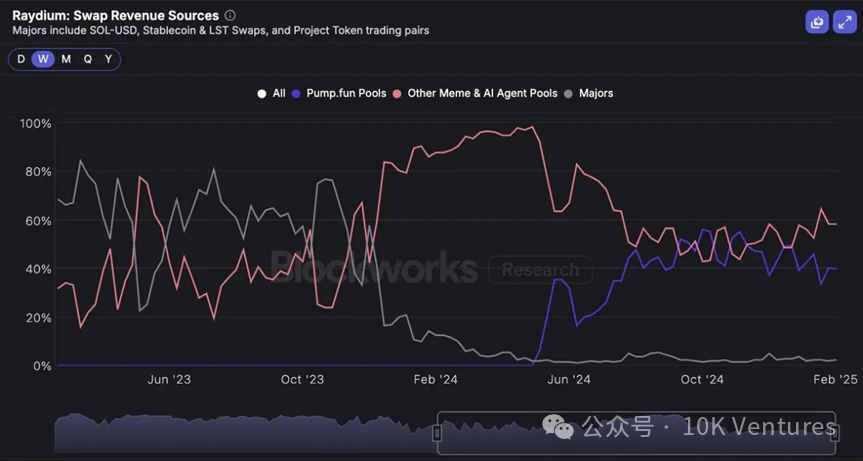The width and height of the screenshot is (863, 461).
Task: Click the info icon beside the chart title
Action: [x=230, y=16]
